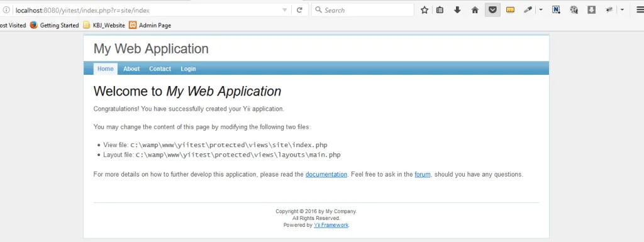This screenshot has width=644, height=242.
Task: Open the URL history dropdown arrow
Action: pos(285,10)
